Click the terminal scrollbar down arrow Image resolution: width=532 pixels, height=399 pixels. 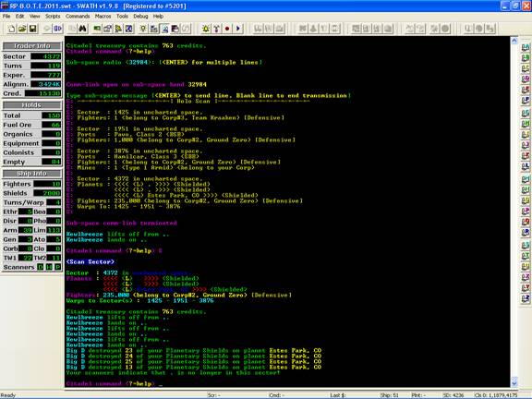(514, 383)
